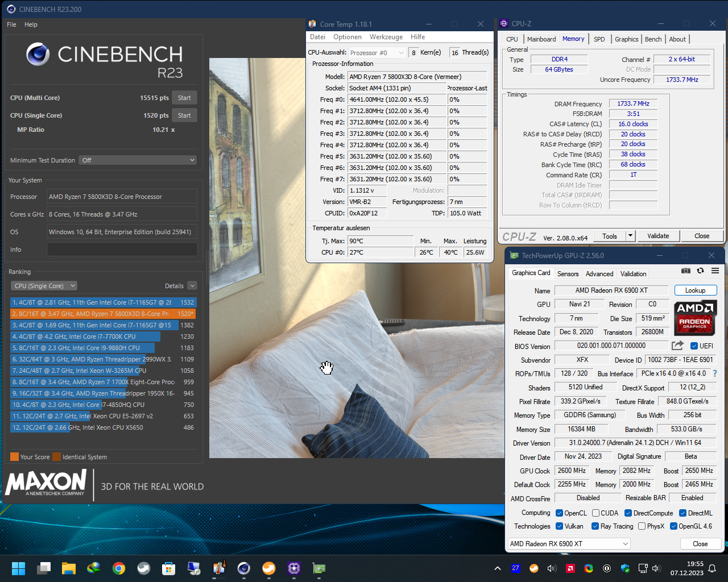
Task: Toggle the OpenCL checkbox
Action: pyautogui.click(x=559, y=513)
